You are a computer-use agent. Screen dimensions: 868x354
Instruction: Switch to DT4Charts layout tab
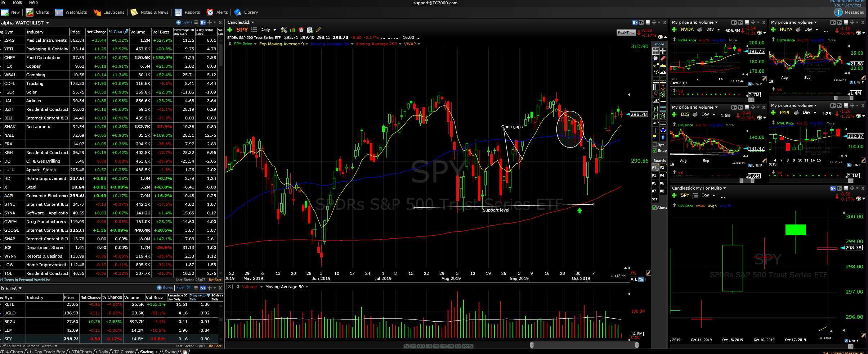click(x=81, y=351)
